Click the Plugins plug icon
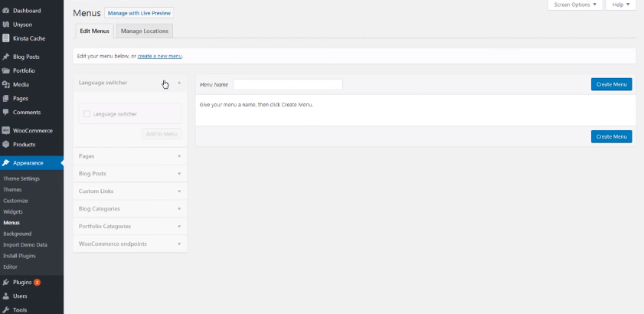Image resolution: width=644 pixels, height=314 pixels. coord(6,283)
